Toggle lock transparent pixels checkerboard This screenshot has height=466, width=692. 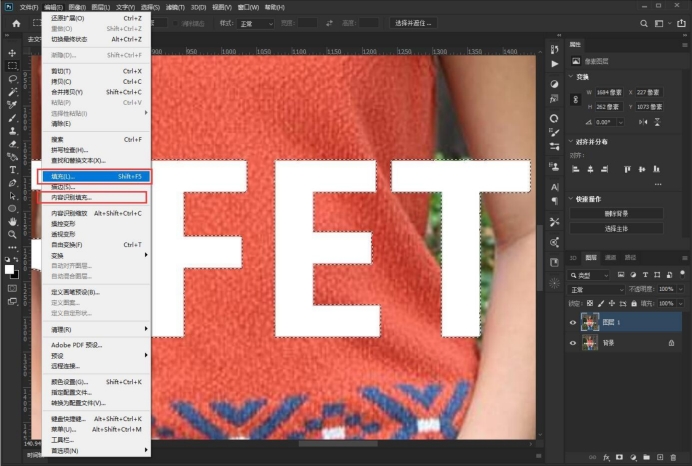click(590, 303)
